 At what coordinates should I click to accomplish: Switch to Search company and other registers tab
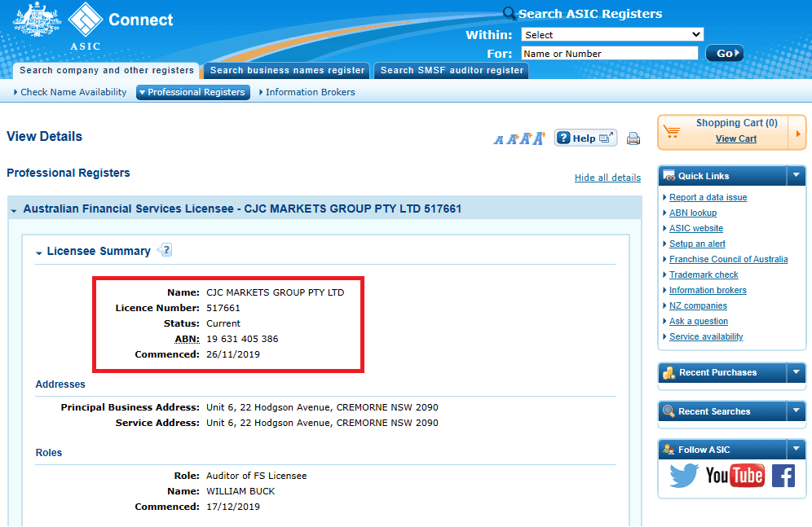click(107, 70)
